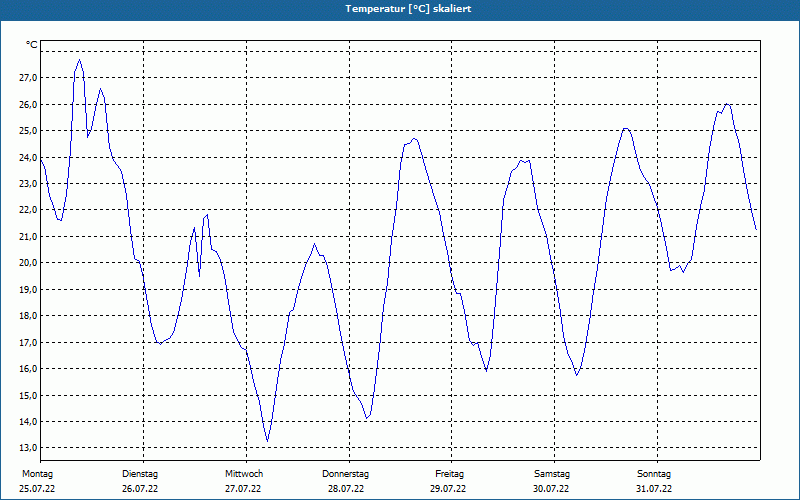Click the date 30.07.22
The width and height of the screenshot is (800, 500).
[551, 489]
